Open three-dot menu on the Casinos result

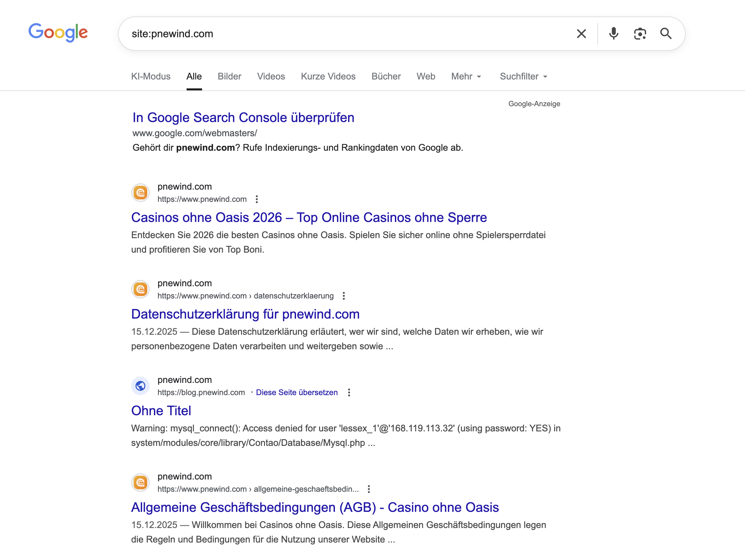tap(257, 200)
